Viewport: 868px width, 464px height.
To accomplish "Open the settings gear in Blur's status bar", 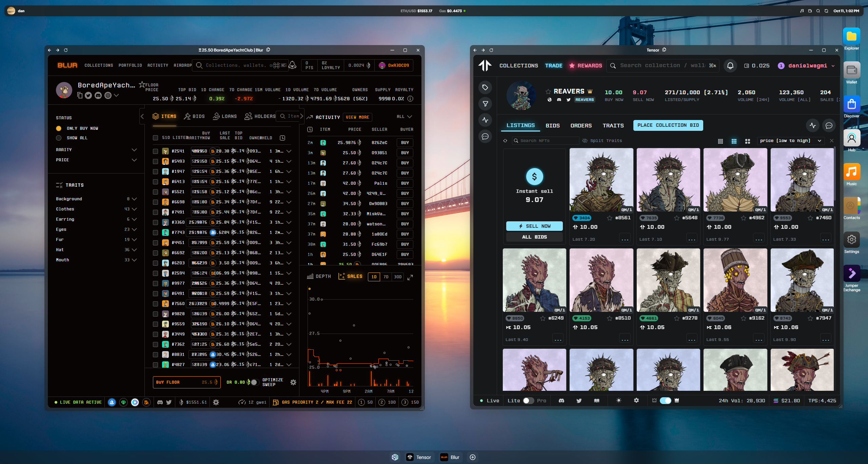I will tap(216, 402).
